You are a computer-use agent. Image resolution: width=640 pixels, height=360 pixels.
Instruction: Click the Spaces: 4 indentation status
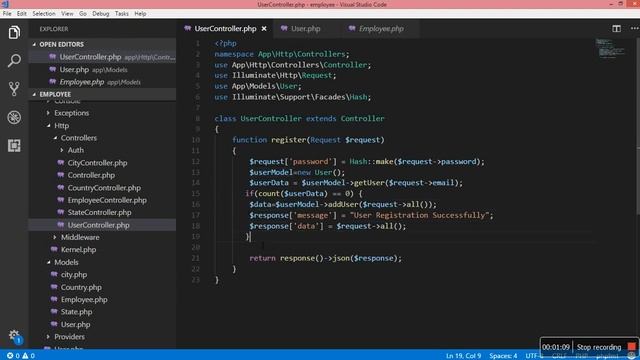[503, 356]
